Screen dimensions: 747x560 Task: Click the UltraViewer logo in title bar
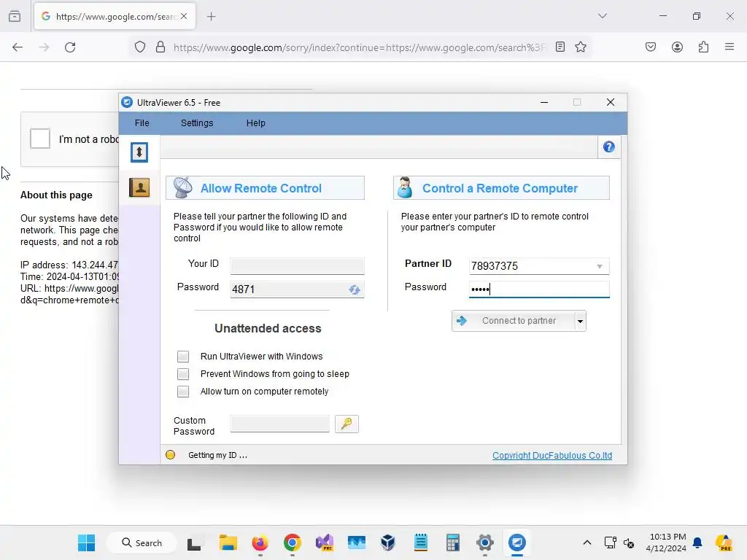pos(127,102)
